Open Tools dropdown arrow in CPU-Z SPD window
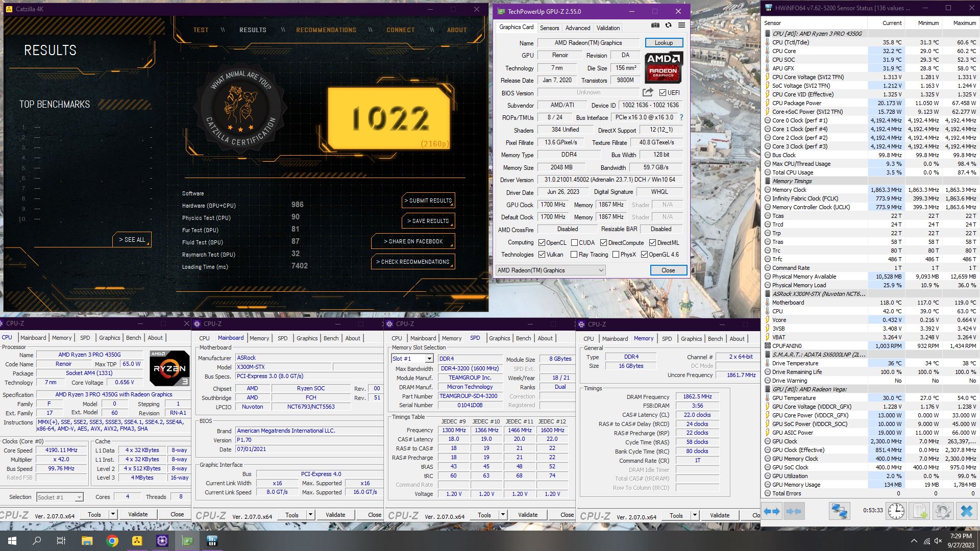 coord(503,515)
